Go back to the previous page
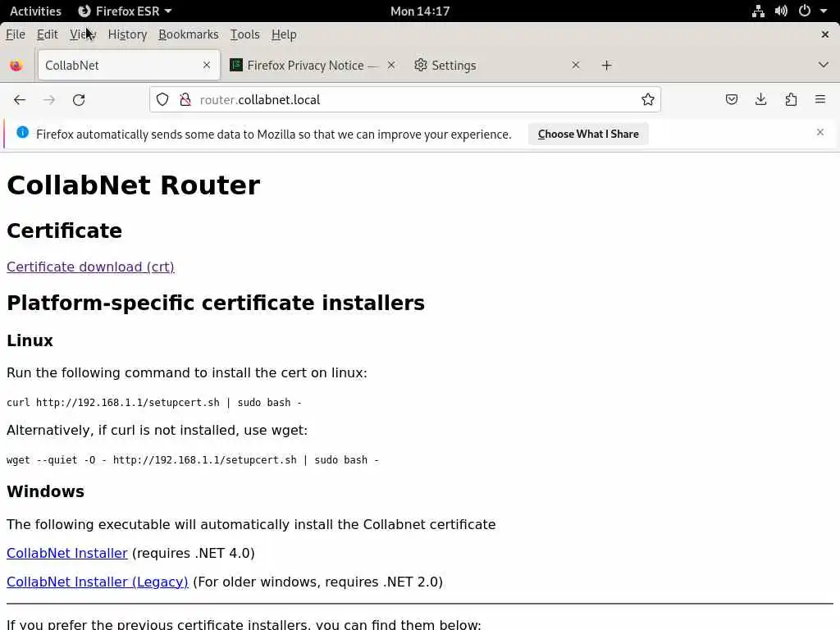The height and width of the screenshot is (630, 840). [20, 99]
